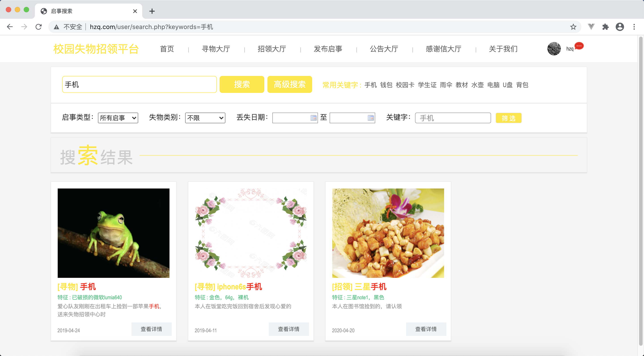Open the Chrome profile icon
Image resolution: width=644 pixels, height=356 pixels.
(620, 27)
